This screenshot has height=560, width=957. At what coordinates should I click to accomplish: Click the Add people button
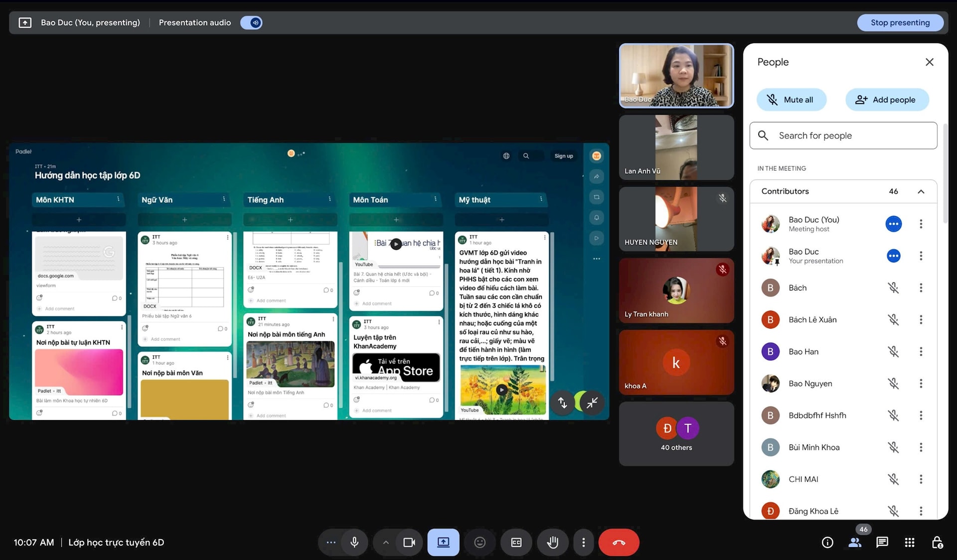click(x=887, y=100)
